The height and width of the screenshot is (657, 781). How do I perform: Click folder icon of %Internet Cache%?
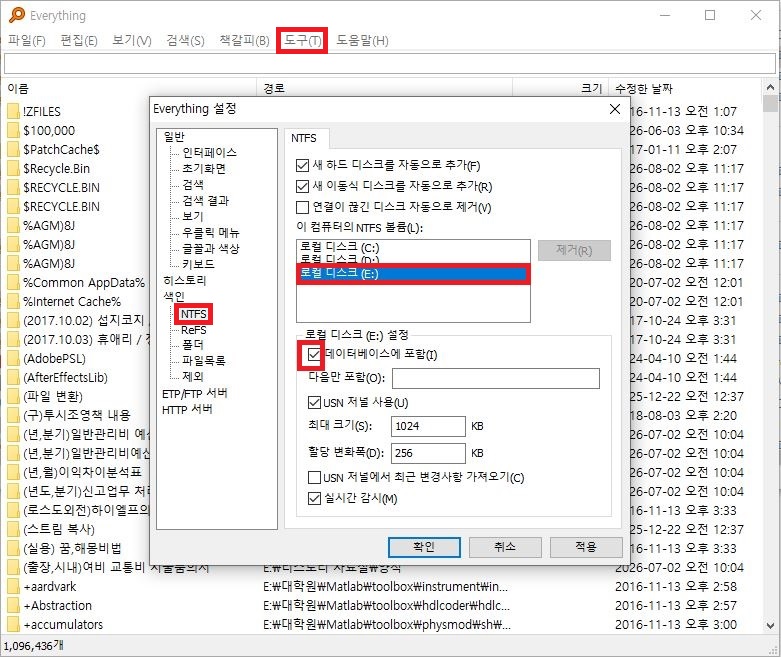[x=13, y=301]
